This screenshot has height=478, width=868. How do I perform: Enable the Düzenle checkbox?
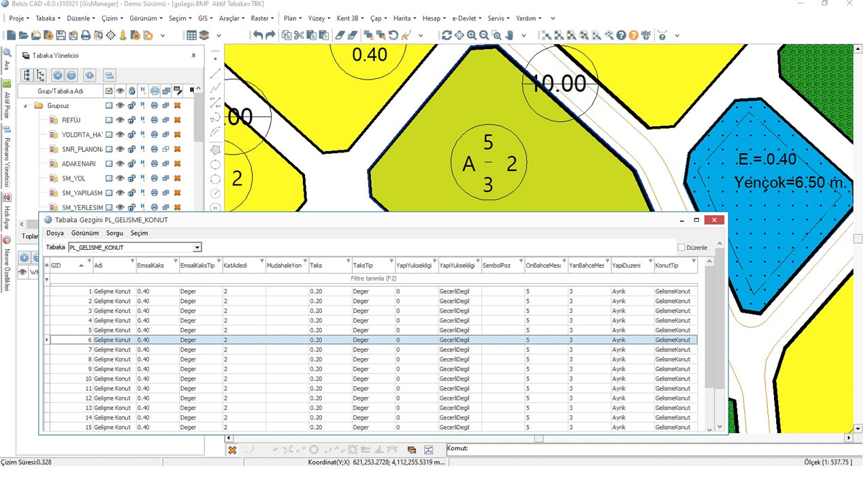click(681, 248)
